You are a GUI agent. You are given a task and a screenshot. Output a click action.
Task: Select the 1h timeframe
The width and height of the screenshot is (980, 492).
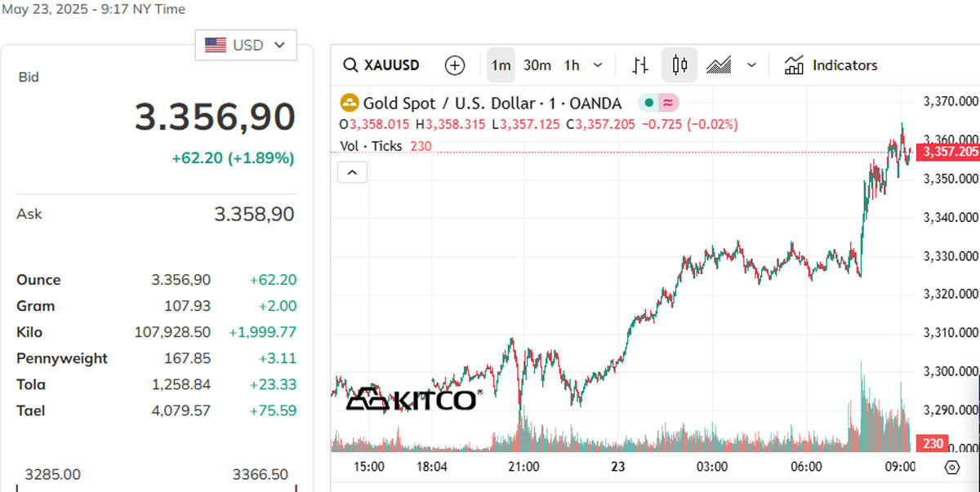click(x=572, y=65)
